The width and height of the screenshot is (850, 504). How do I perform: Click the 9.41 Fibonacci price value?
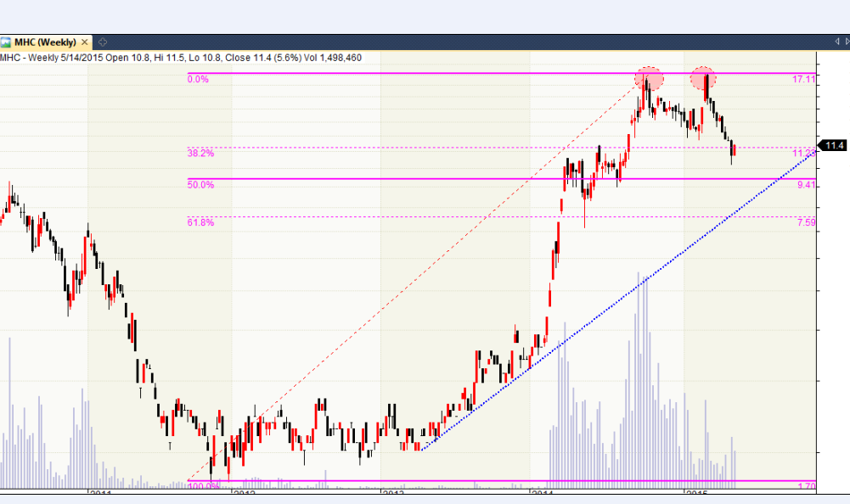click(806, 185)
